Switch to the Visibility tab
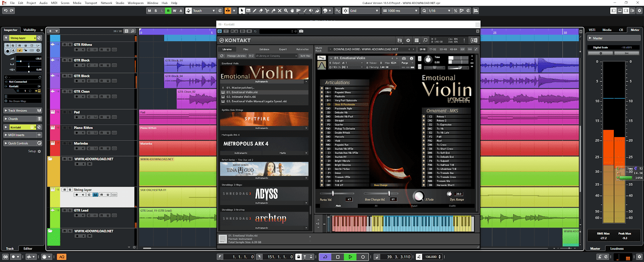 [29, 30]
